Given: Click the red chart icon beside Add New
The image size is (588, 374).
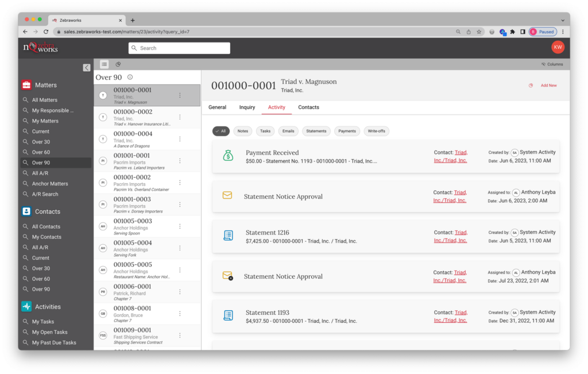Looking at the screenshot, I should 531,86.
